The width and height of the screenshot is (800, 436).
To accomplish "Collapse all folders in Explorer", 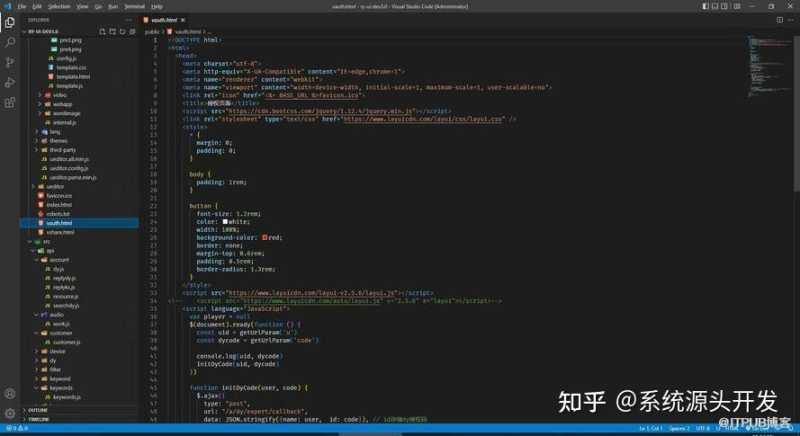I will [x=133, y=32].
